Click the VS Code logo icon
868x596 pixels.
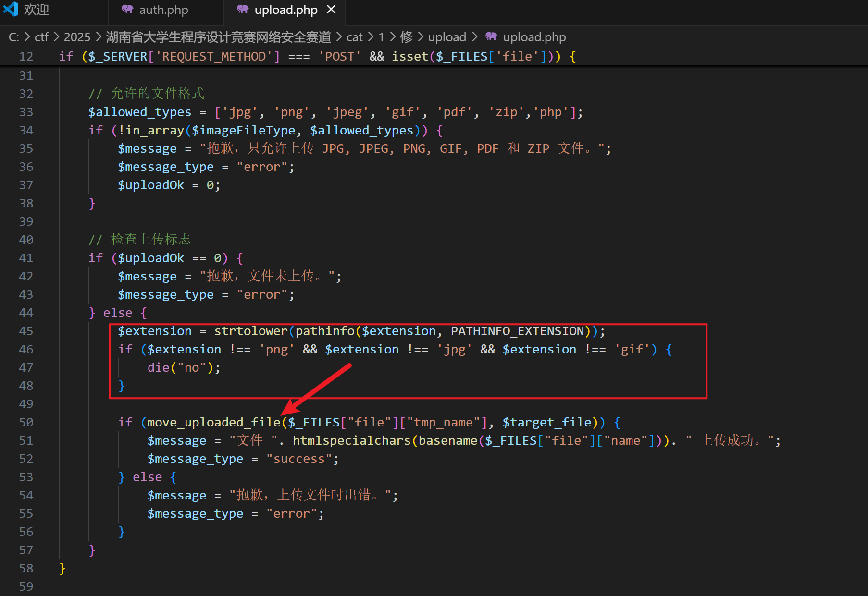tap(11, 9)
